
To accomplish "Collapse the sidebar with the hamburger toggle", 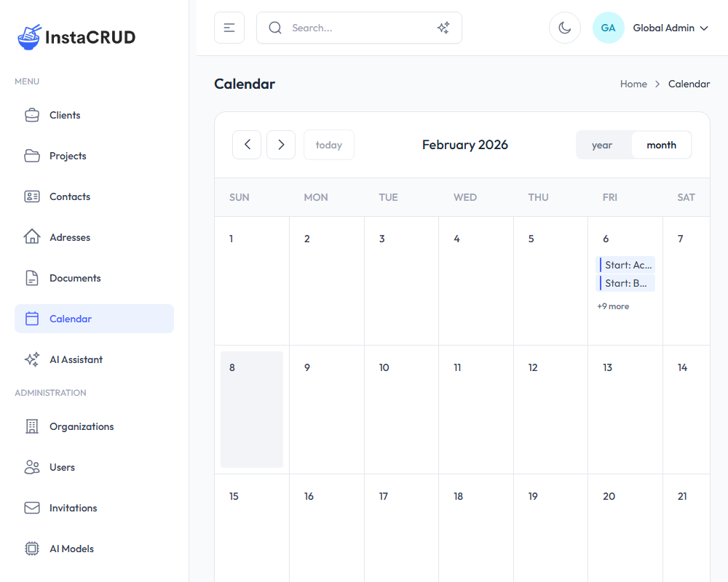I will 229,27.
